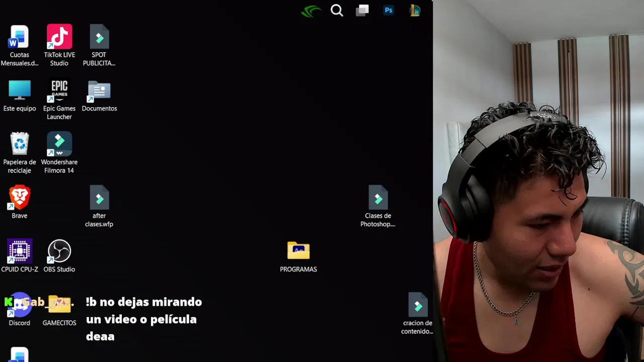Select the Este equipo desktop icon
This screenshot has height=362, width=644.
[x=20, y=96]
